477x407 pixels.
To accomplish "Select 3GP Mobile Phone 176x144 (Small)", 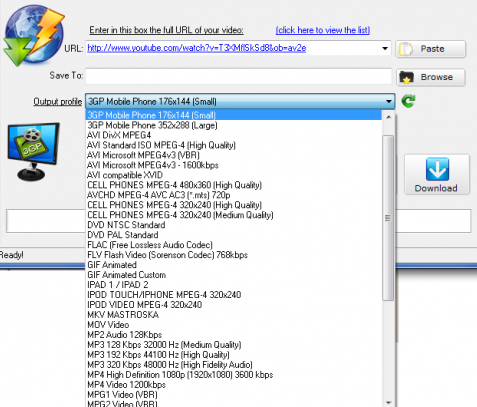I will click(x=234, y=115).
